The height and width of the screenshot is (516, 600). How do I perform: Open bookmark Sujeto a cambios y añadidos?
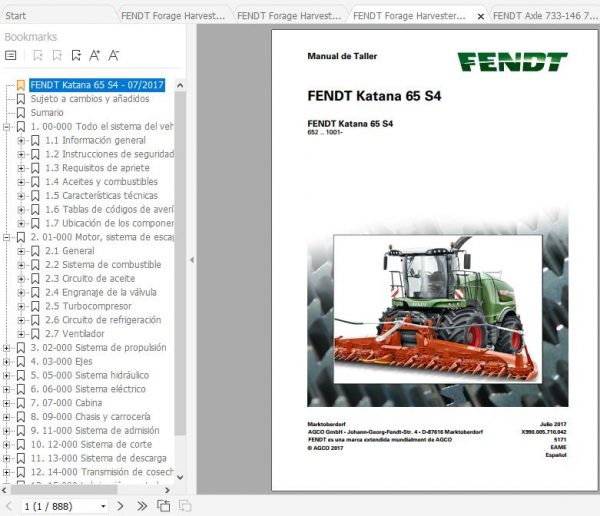click(x=90, y=99)
